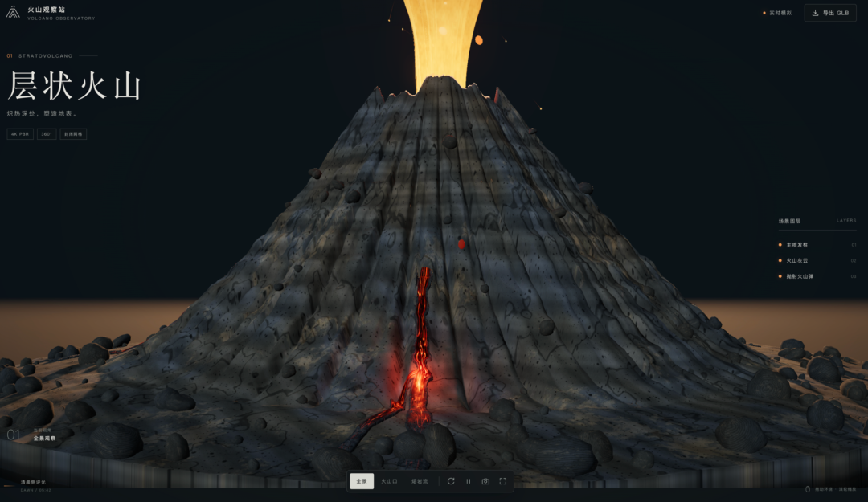
Task: Click the 场景图层 panel header
Action: (x=789, y=221)
